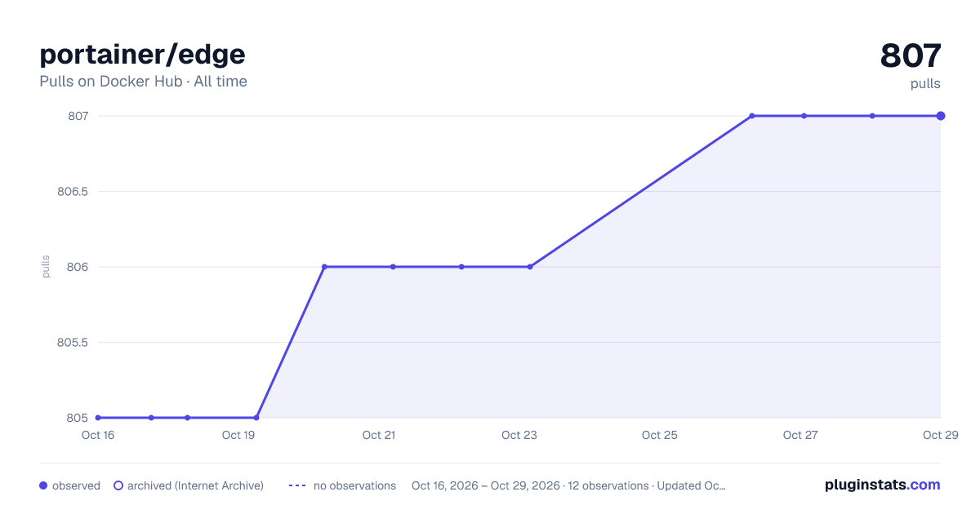
Task: Select the Oct 23 data point at 806
Action: point(530,267)
